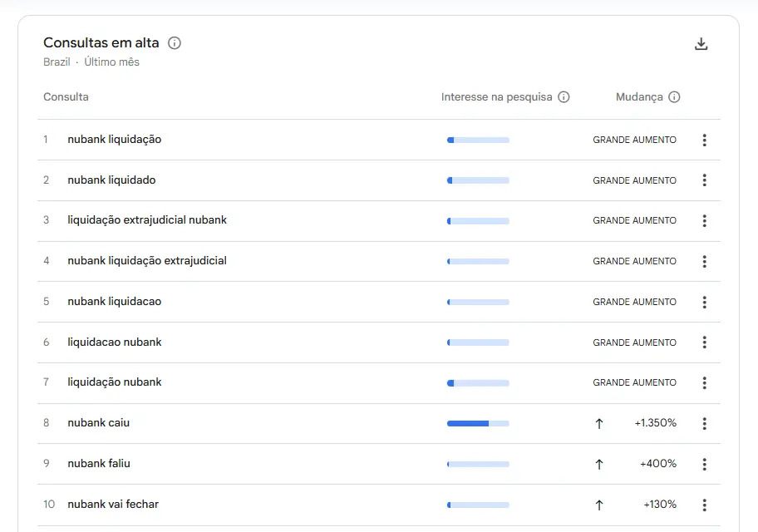
Task: Open the query nubank liquidacao
Action: click(115, 301)
